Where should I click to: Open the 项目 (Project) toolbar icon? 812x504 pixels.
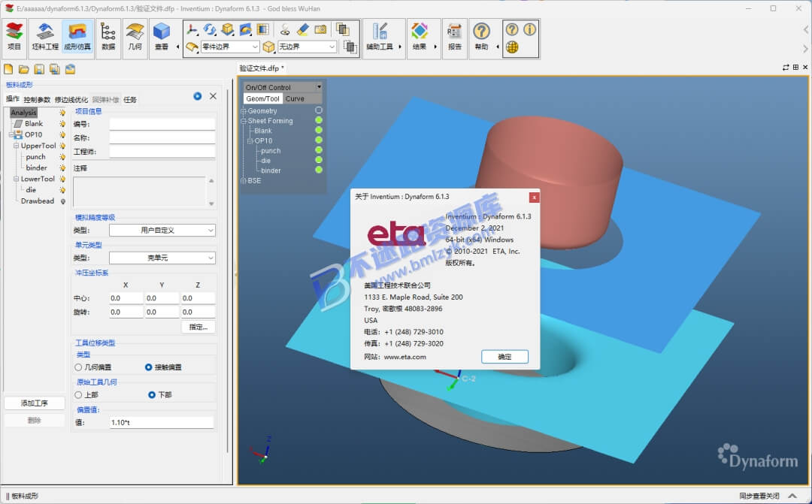point(14,38)
